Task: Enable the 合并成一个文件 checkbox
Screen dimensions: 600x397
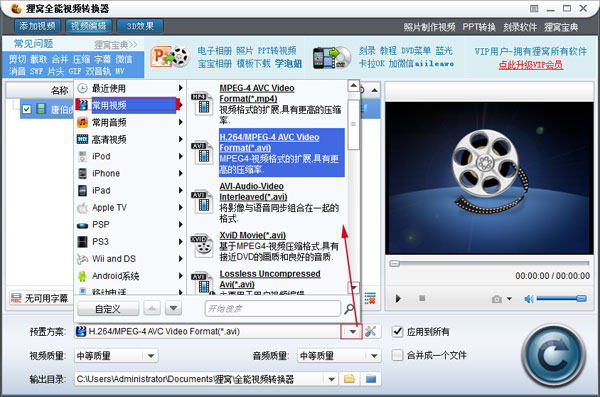Action: (398, 355)
